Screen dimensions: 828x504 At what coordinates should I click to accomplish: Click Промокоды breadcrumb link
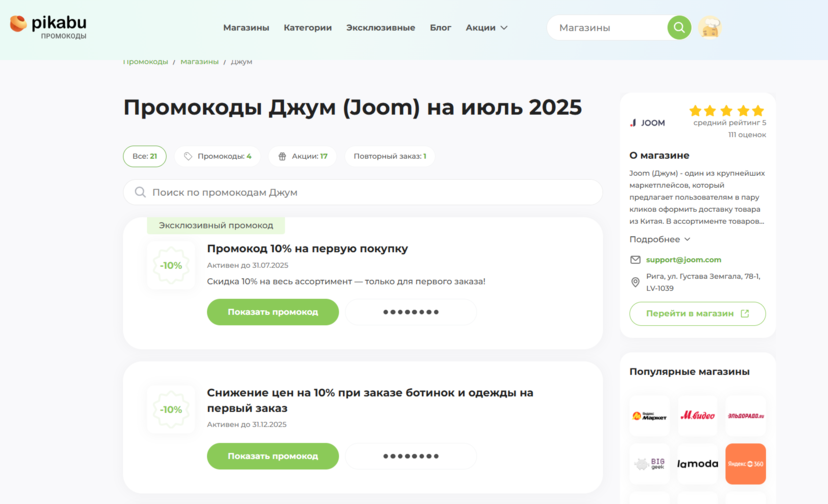pyautogui.click(x=145, y=62)
